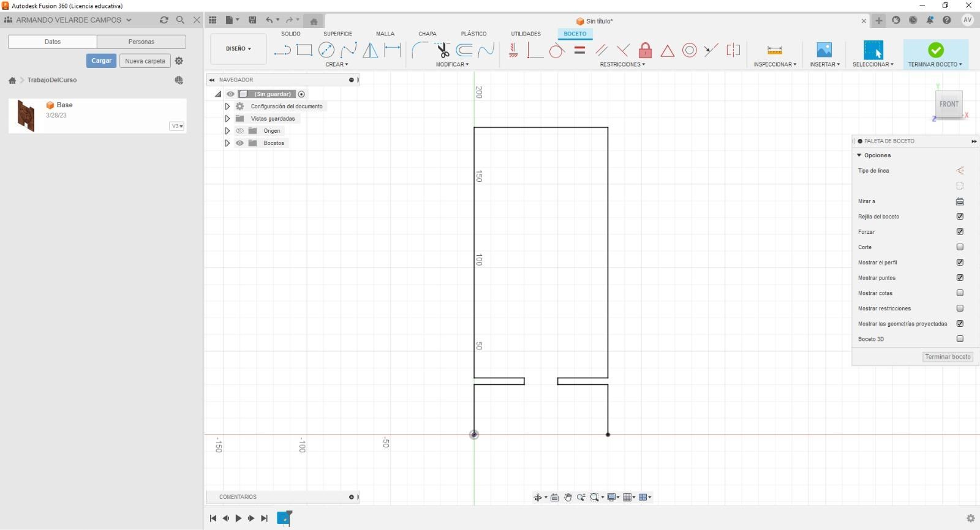
Task: Open the DISEÑO workspace dropdown
Action: [238, 49]
